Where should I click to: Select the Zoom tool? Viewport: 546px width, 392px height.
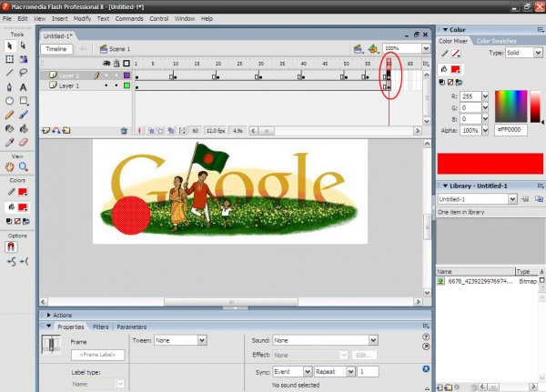tap(23, 166)
